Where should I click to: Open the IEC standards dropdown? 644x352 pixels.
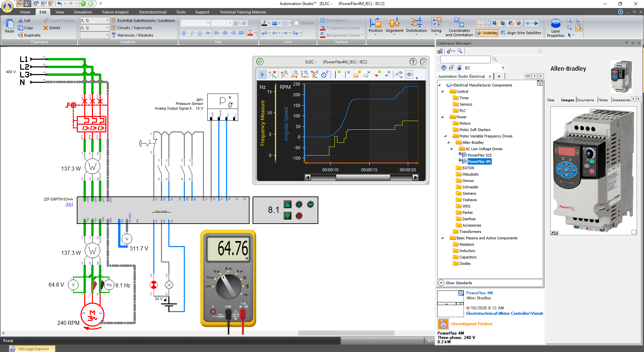click(x=502, y=68)
